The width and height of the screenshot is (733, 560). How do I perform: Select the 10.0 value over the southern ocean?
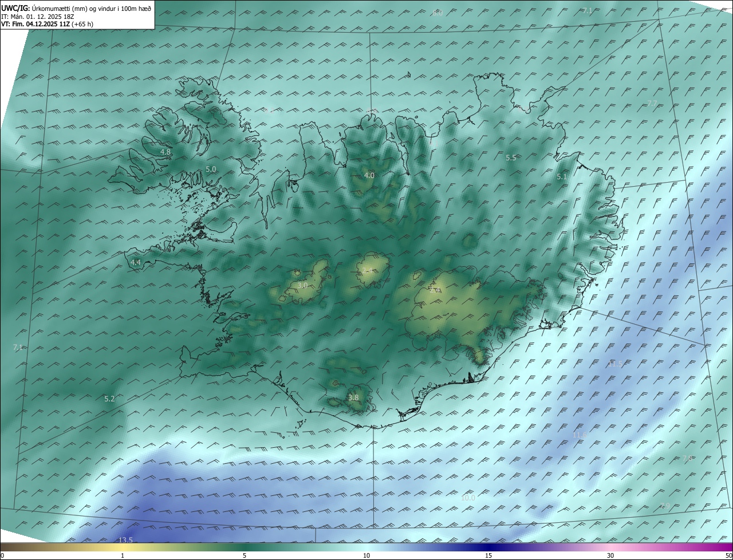[468, 498]
